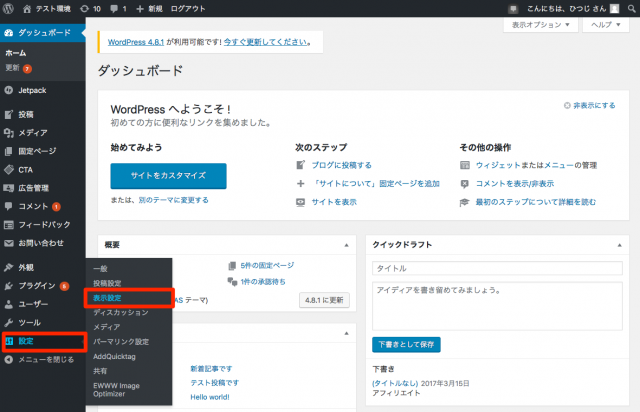
Task: Click 下書きとして保存 button
Action: [x=406, y=345]
